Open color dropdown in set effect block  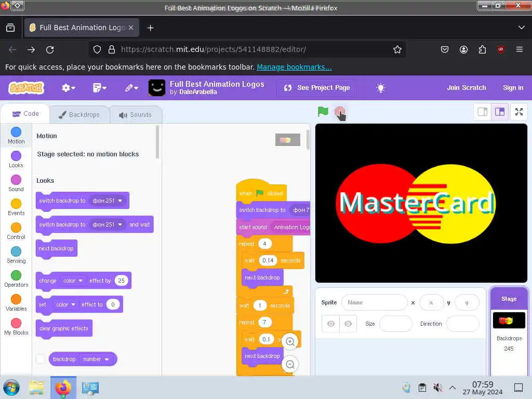pyautogui.click(x=65, y=304)
